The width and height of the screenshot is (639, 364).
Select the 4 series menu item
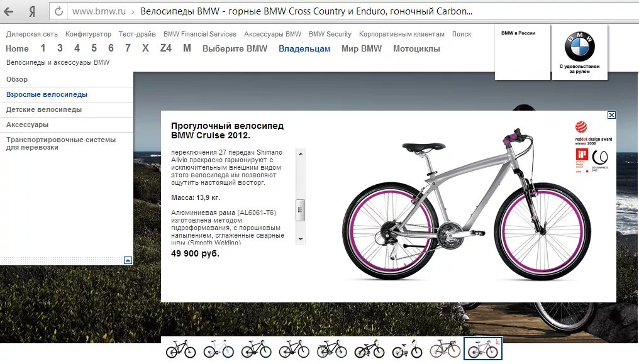77,48
